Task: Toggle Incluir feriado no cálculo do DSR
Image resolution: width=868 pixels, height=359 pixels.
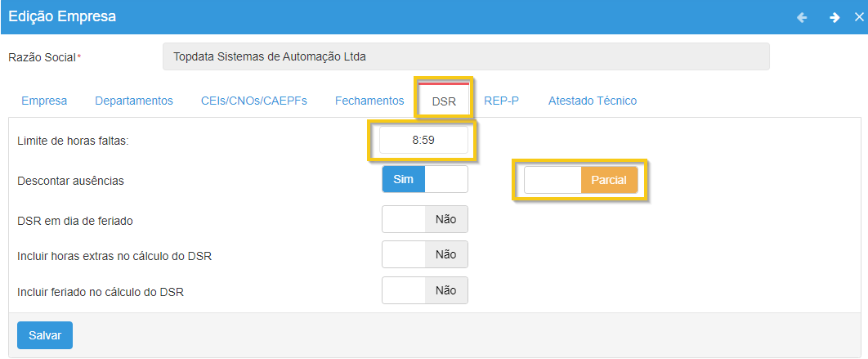Action: click(x=425, y=290)
